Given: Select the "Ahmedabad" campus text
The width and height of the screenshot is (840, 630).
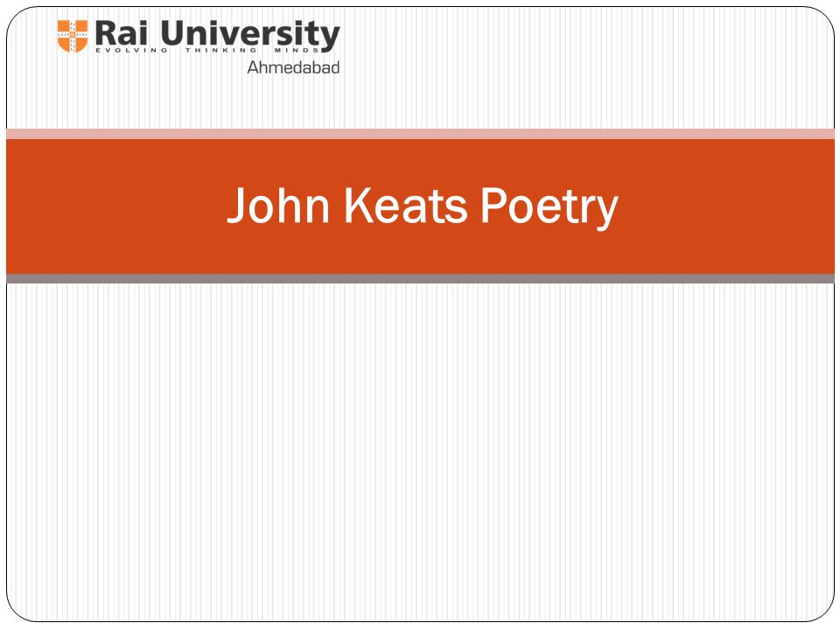Looking at the screenshot, I should 293,67.
